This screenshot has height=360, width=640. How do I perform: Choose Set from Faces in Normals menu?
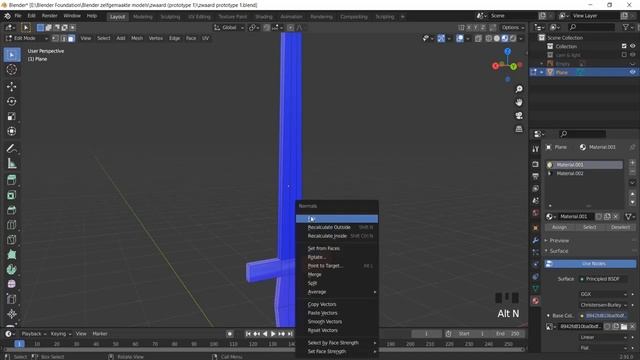point(337,248)
